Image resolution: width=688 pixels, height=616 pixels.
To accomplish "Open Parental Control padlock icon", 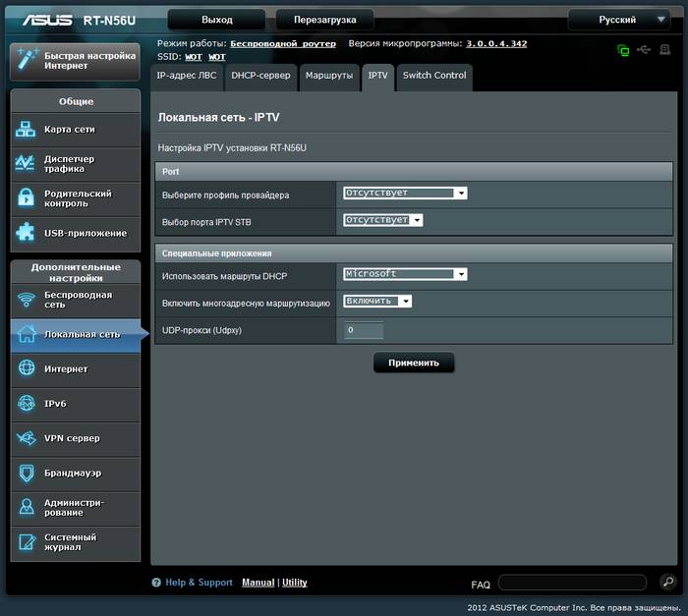I will coord(27,198).
